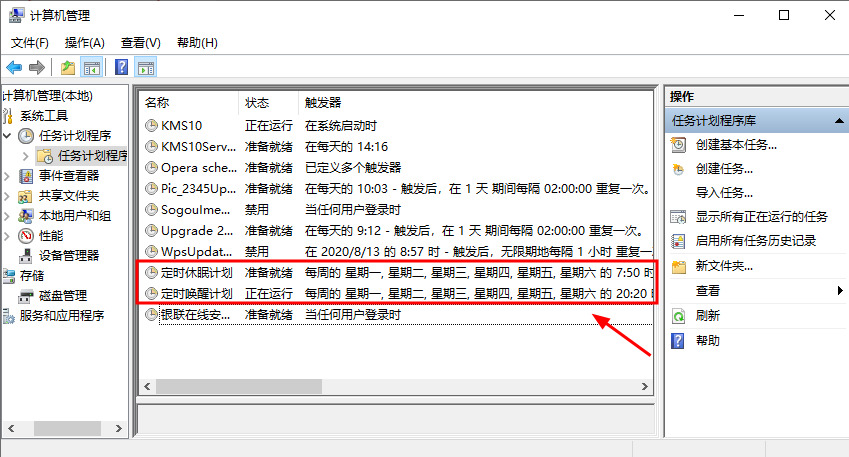Click the 任务计划程序 clock tree icon

tap(26, 136)
